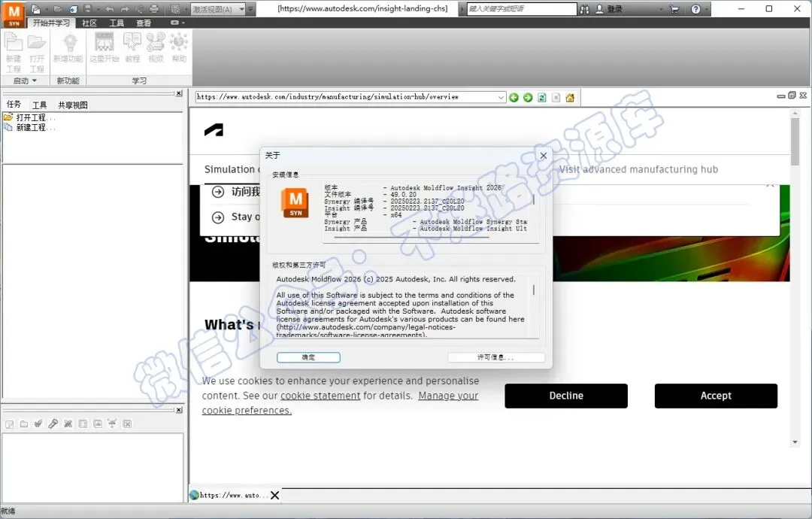Click the new project icon in quick access toolbar
Viewport: 812px width, 519px height.
(36, 9)
